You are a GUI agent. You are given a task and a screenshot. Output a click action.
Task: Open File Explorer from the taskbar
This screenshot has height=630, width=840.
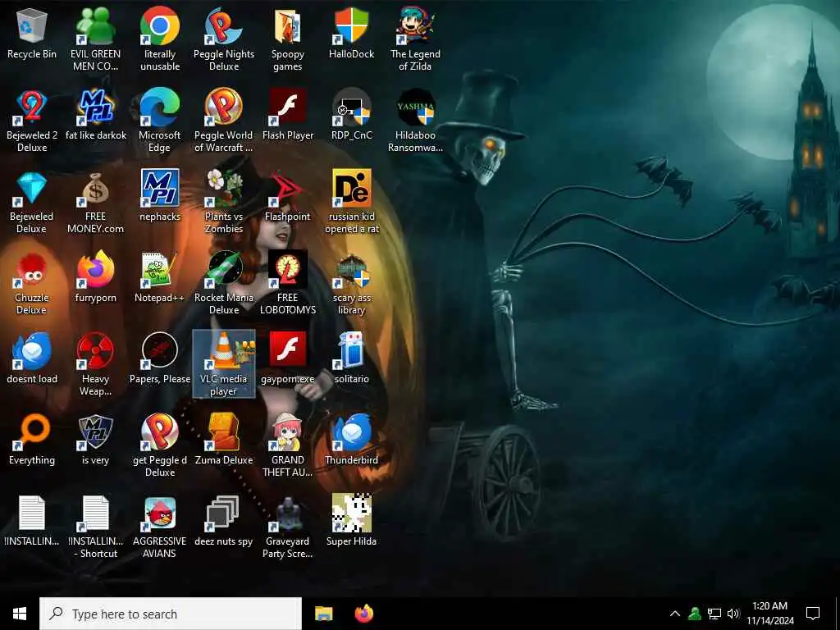tap(323, 614)
